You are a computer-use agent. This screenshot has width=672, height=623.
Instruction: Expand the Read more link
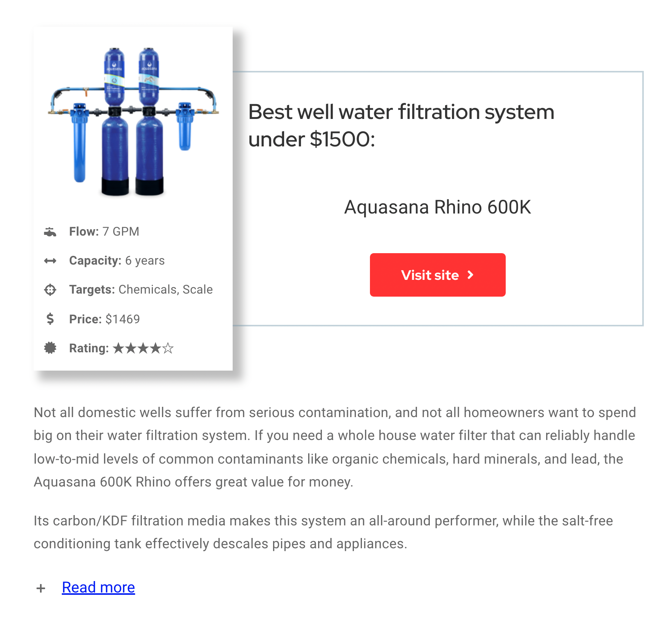98,588
